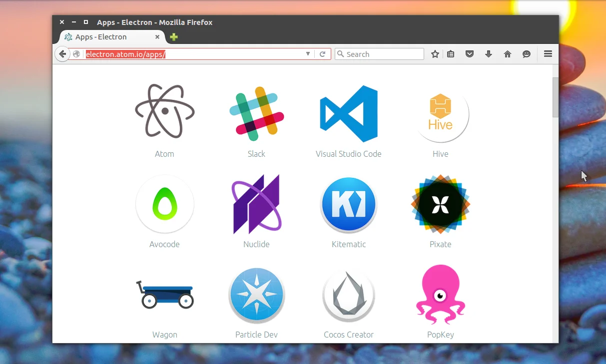This screenshot has width=606, height=364.
Task: Click the Wagon app icon
Action: 164,294
